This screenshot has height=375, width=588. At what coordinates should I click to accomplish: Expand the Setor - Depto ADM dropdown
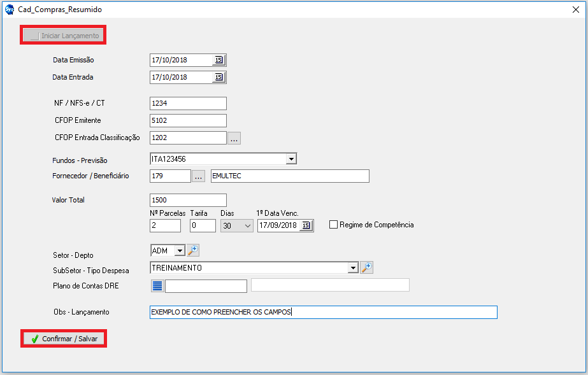[x=179, y=251]
